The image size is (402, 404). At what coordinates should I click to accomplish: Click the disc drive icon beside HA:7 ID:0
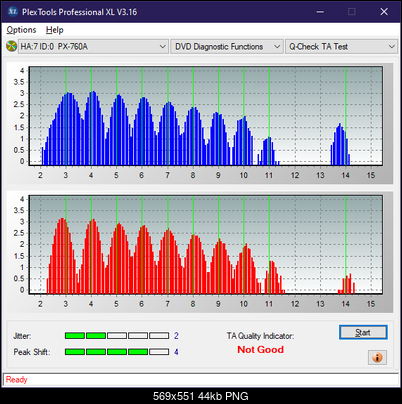click(x=11, y=46)
